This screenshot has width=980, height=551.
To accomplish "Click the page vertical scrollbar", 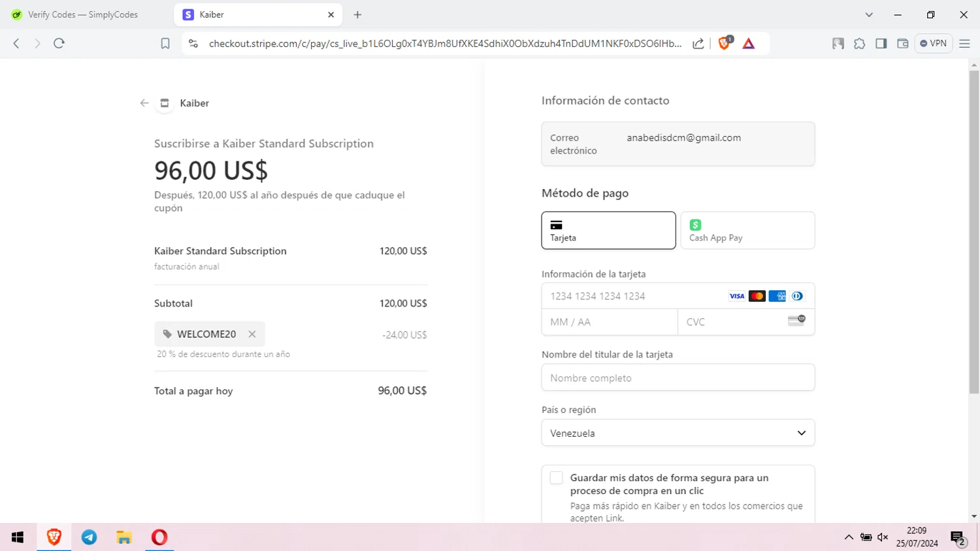I will [x=974, y=232].
